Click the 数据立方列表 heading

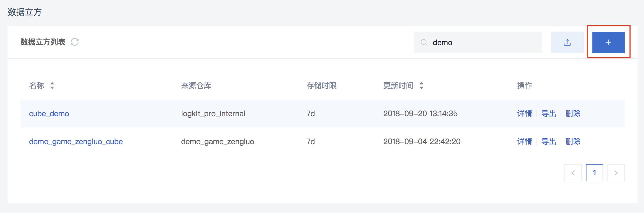pos(43,42)
